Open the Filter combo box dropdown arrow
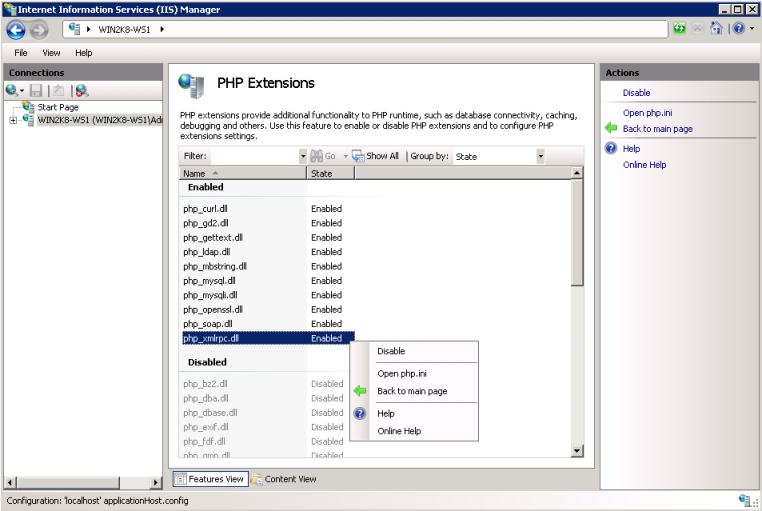 click(x=303, y=156)
